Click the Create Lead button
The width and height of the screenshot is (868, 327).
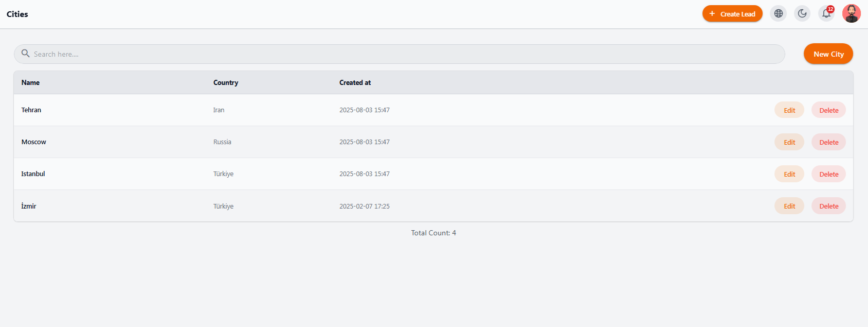(732, 14)
